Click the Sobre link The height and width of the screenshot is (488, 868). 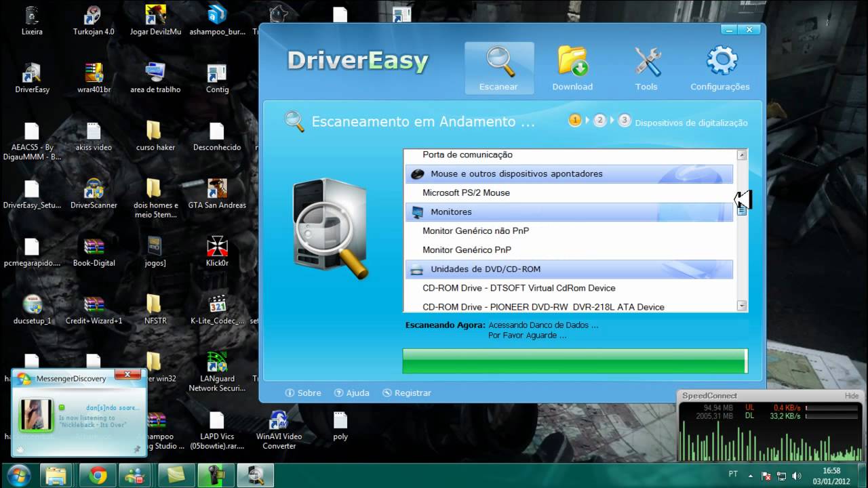(303, 392)
